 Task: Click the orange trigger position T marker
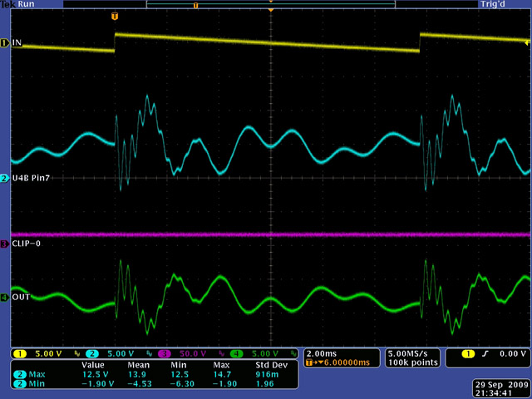114,17
